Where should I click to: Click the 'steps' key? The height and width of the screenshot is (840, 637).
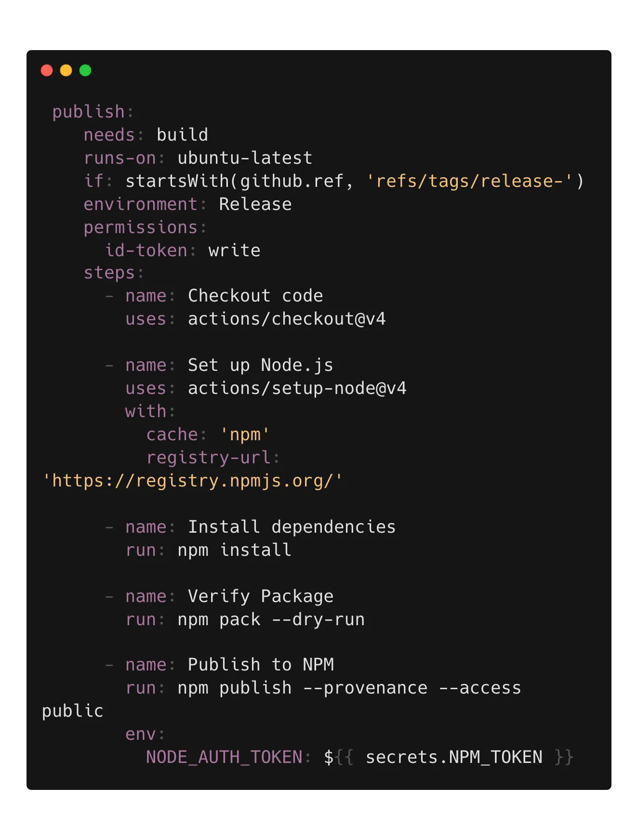tap(109, 273)
